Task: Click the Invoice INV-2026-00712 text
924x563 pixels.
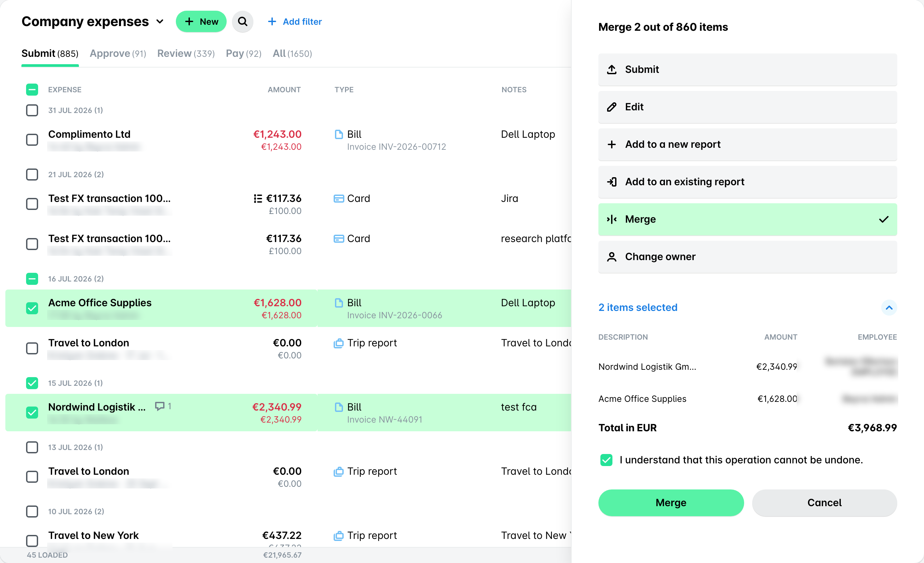Action: (x=396, y=147)
